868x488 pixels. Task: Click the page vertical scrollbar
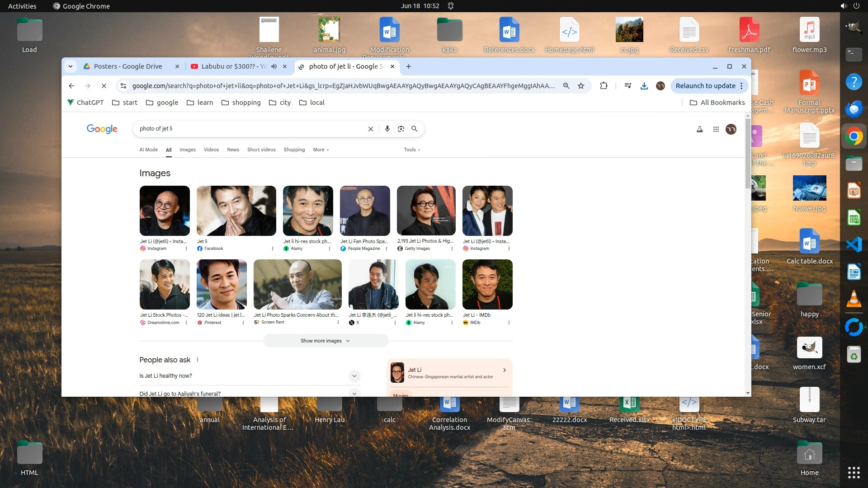click(x=747, y=154)
